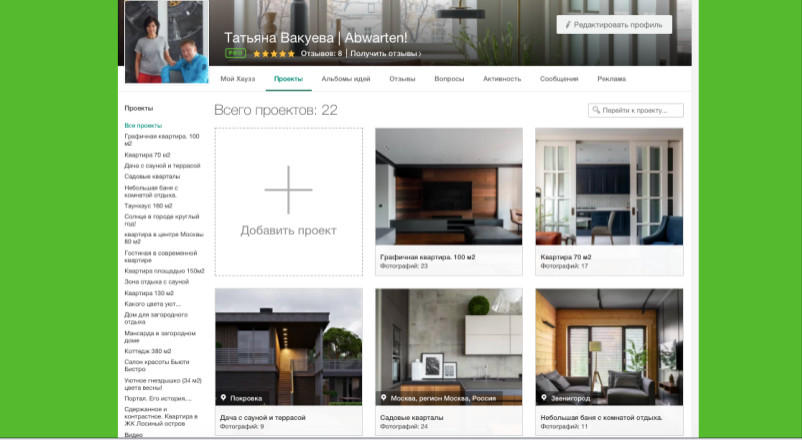Click the Квартира 70 м2 card title
This screenshot has width=802, height=440.
point(566,257)
